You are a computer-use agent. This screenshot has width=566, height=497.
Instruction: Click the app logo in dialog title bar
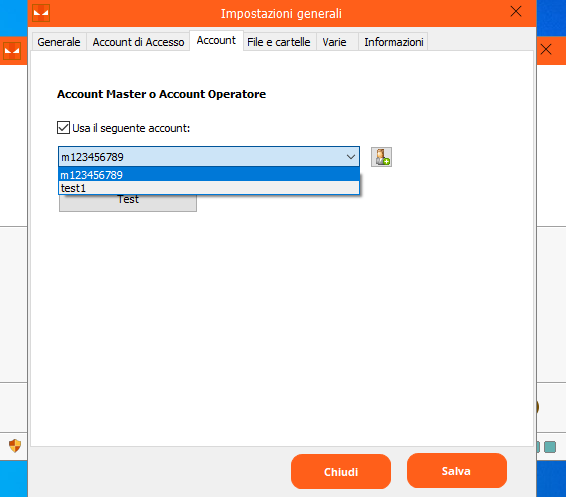tap(41, 13)
